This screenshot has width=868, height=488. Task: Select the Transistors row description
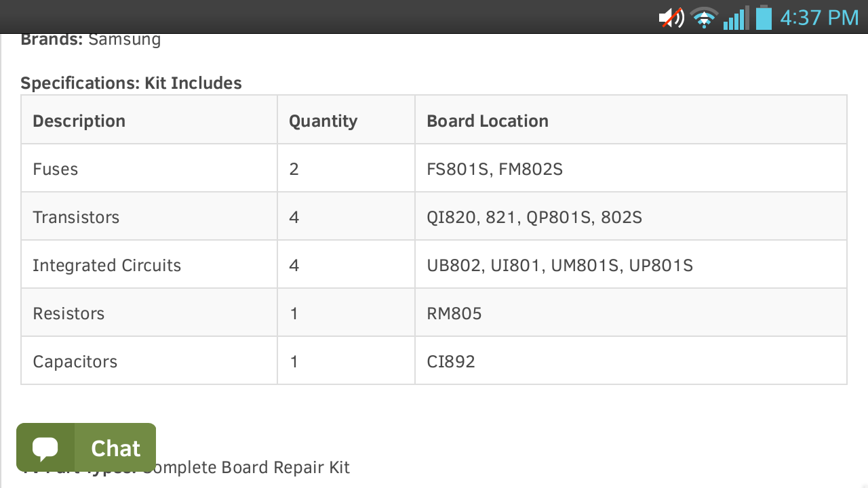(76, 217)
